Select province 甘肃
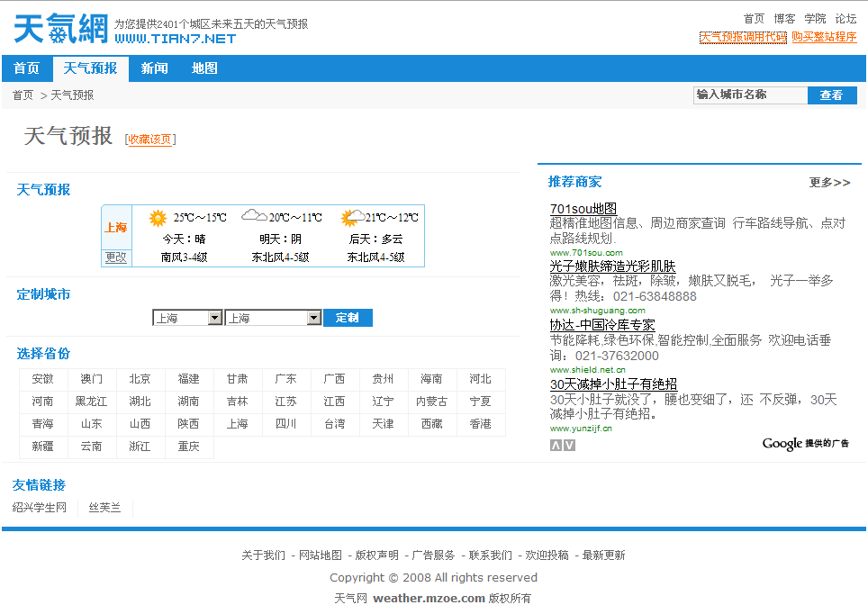The width and height of the screenshot is (868, 614). 238,379
